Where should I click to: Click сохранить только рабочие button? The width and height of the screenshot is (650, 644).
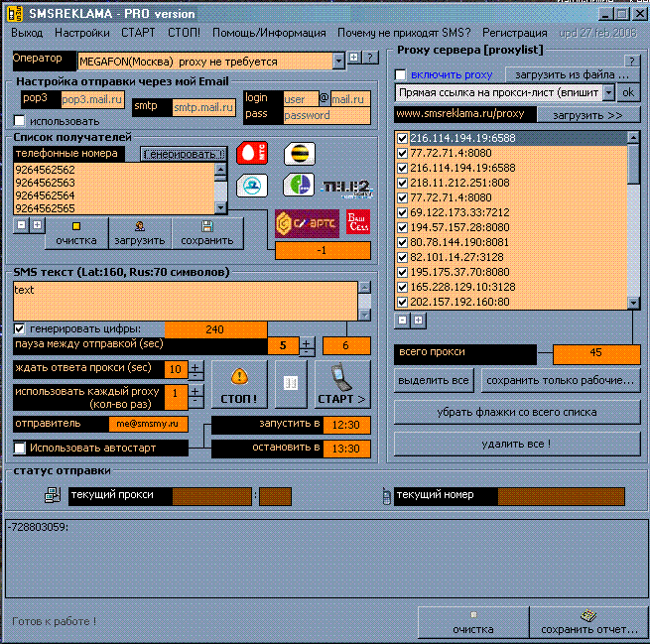pyautogui.click(x=561, y=381)
